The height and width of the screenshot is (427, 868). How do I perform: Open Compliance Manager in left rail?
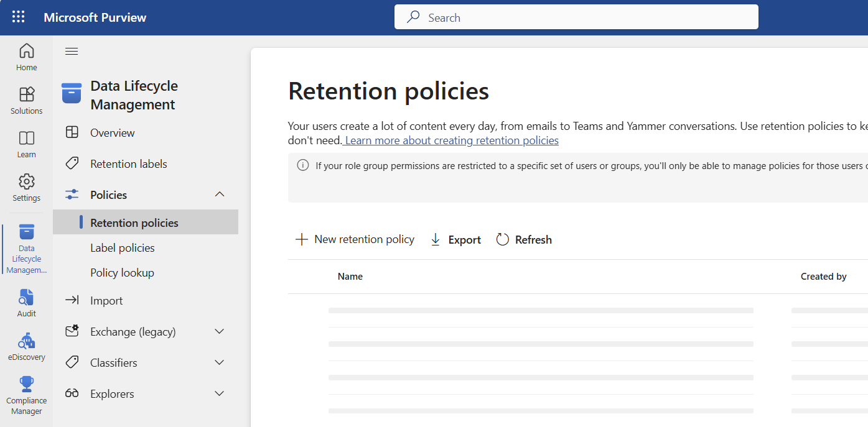[27, 395]
